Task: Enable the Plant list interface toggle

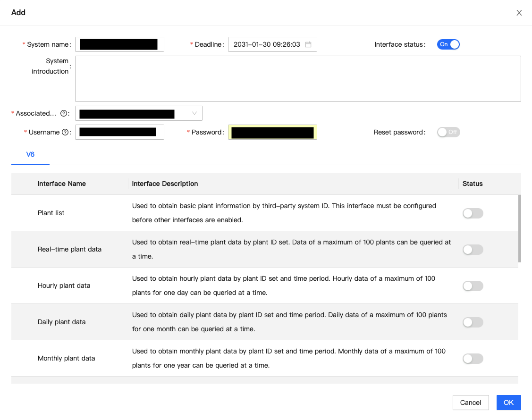Action: tap(473, 213)
